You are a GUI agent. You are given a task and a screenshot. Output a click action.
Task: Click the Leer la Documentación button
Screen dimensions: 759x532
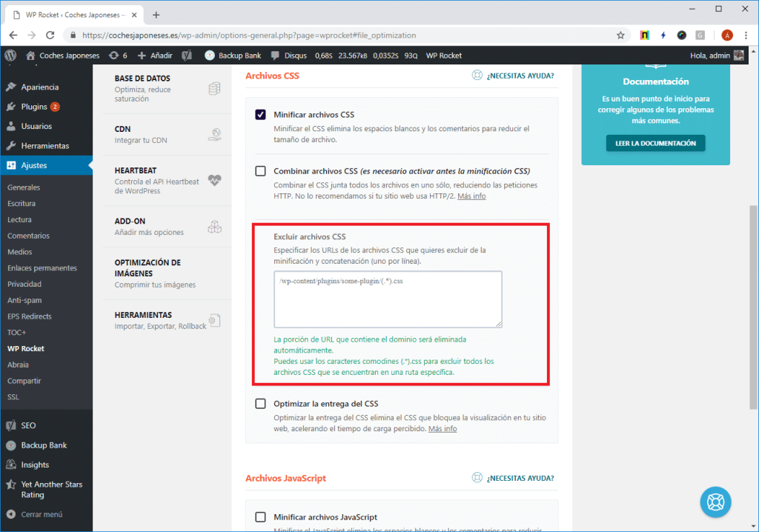point(655,143)
